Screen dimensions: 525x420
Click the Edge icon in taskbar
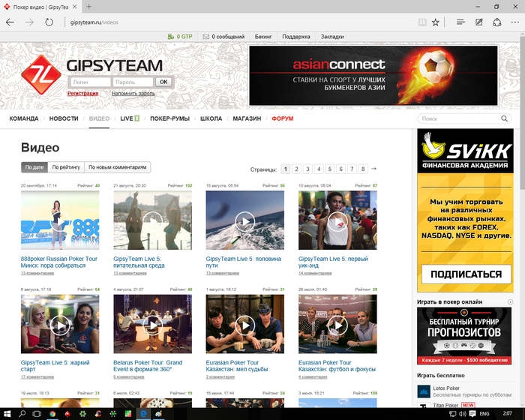point(143,414)
